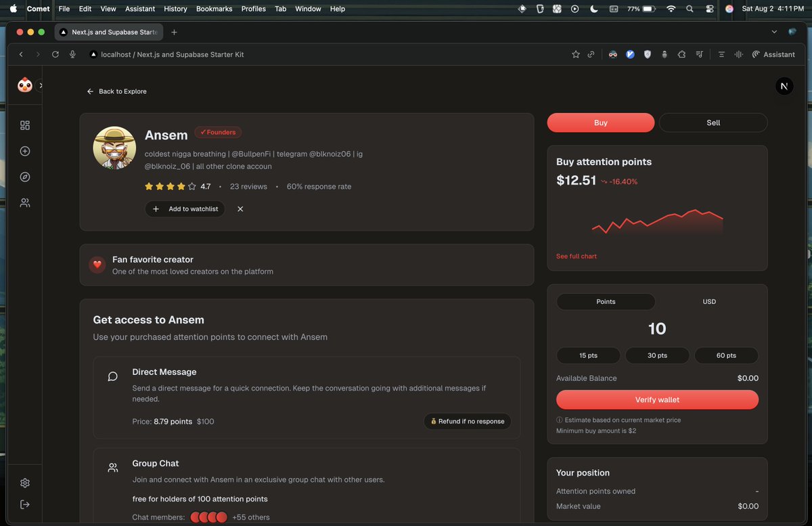Click the Direct Message chat icon
This screenshot has width=812, height=526.
pos(113,376)
